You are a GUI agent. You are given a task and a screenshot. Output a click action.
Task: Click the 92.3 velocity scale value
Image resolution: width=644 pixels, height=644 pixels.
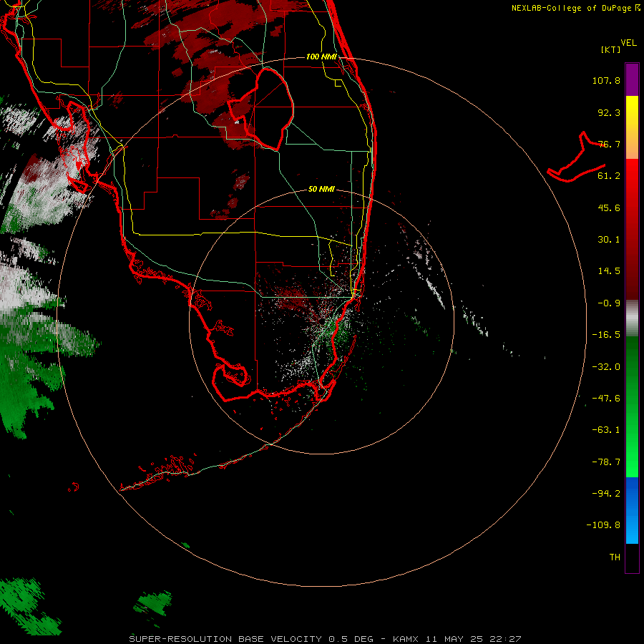point(609,112)
